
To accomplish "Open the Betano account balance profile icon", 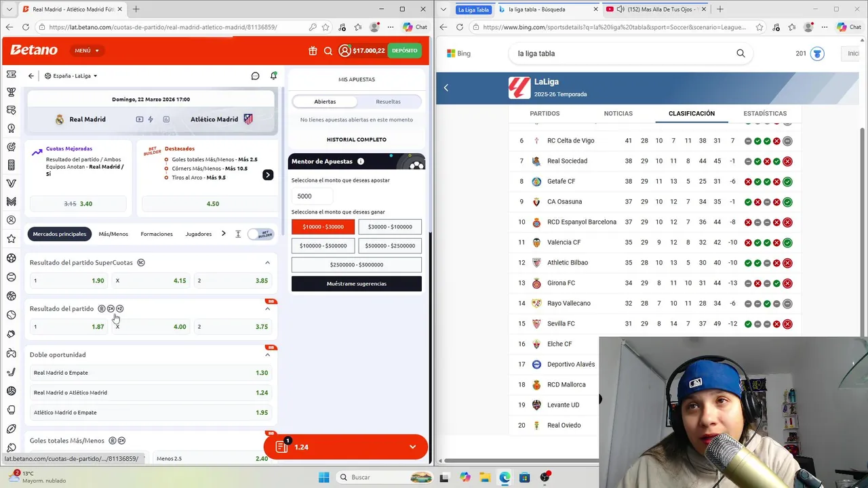I will coord(344,51).
